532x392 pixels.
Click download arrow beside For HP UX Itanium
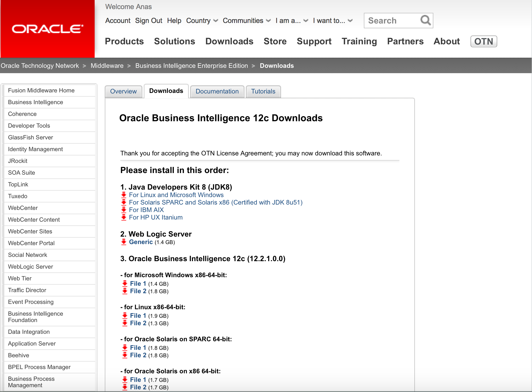point(124,217)
